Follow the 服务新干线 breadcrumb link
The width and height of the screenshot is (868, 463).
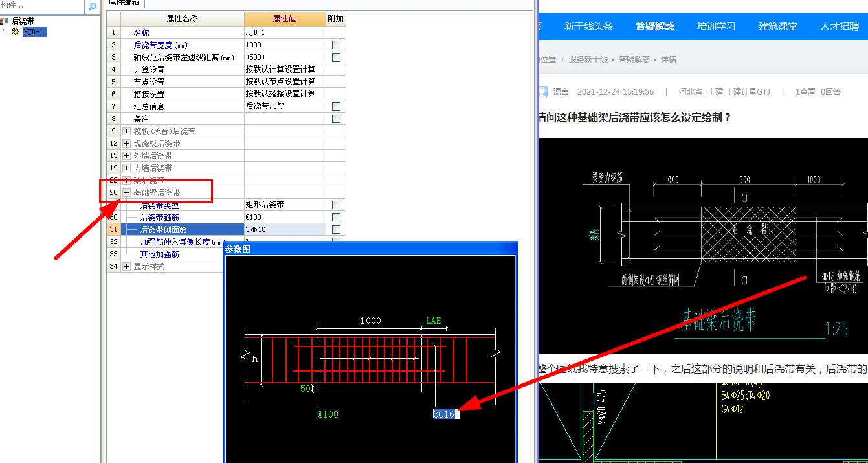(x=588, y=60)
